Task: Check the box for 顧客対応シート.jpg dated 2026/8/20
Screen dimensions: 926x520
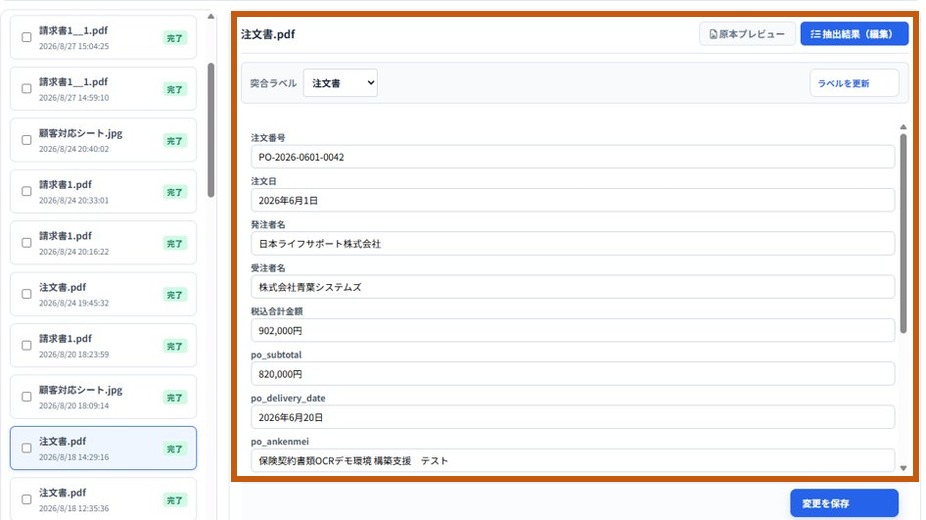Action: [27, 397]
